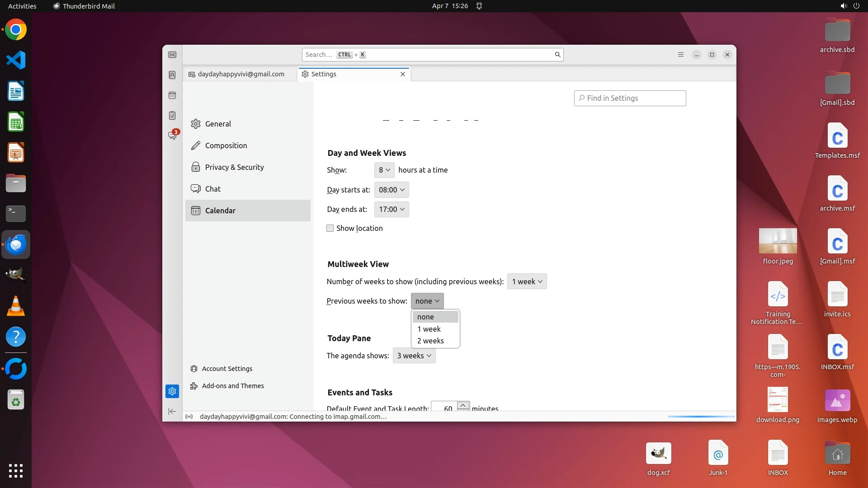Open the Privacy & Security settings section
This screenshot has height=488, width=868.
234,167
